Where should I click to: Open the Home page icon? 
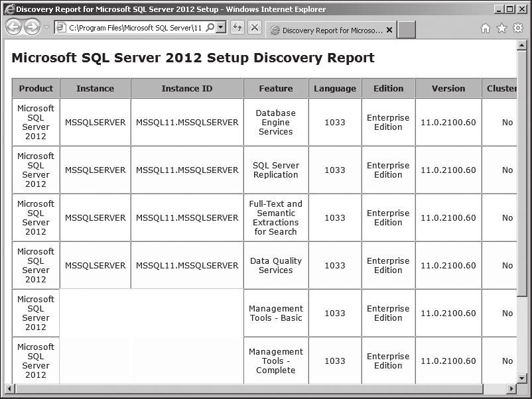[x=485, y=28]
